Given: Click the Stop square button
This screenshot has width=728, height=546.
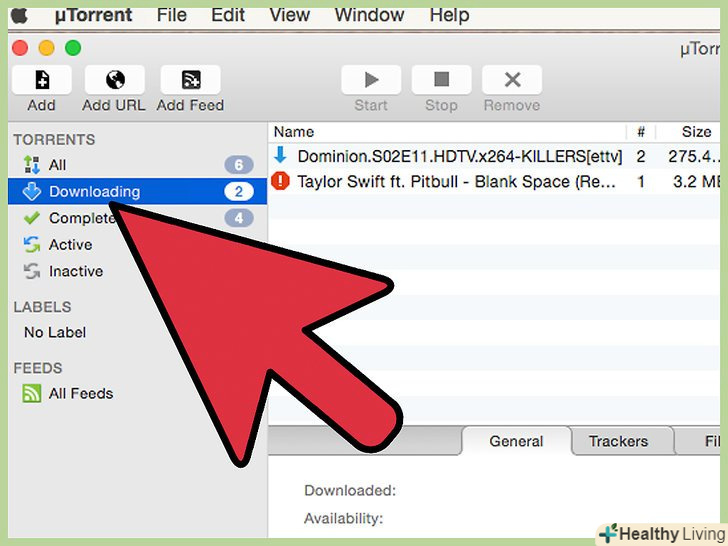Looking at the screenshot, I should 442,80.
